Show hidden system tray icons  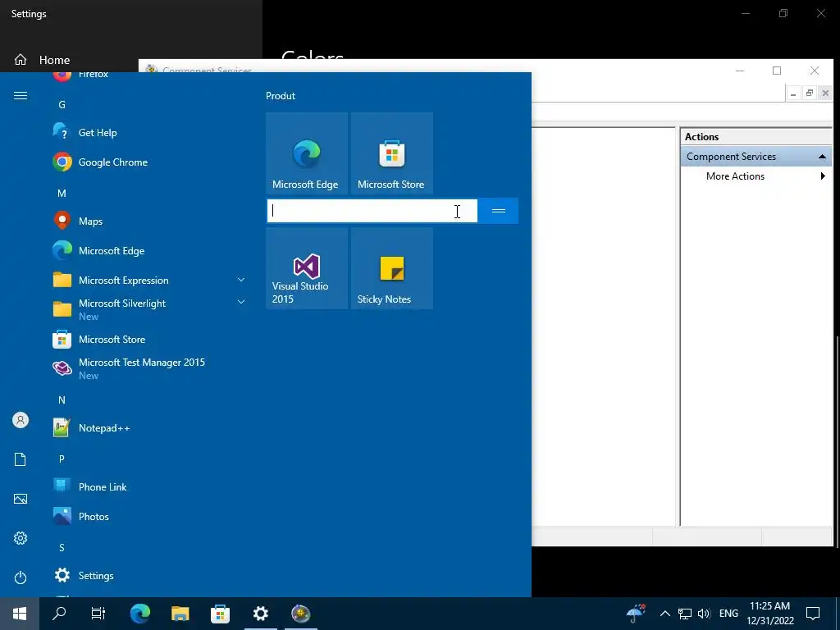pyautogui.click(x=664, y=614)
